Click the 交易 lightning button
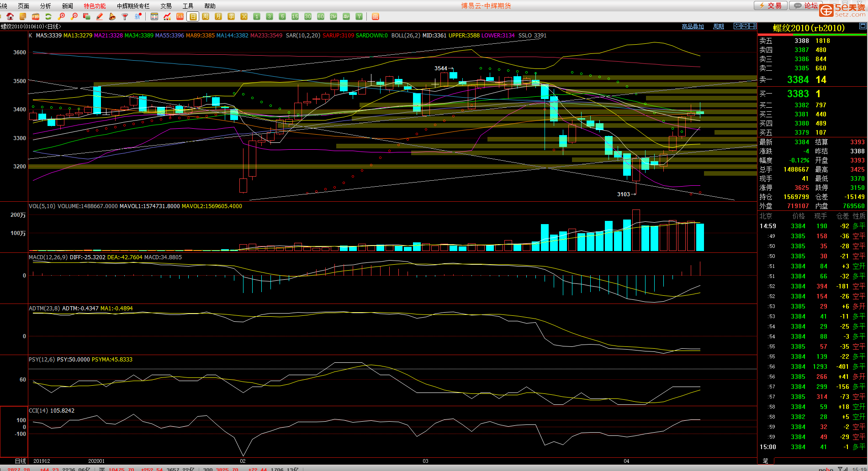The height and width of the screenshot is (471, 868). (x=770, y=5)
